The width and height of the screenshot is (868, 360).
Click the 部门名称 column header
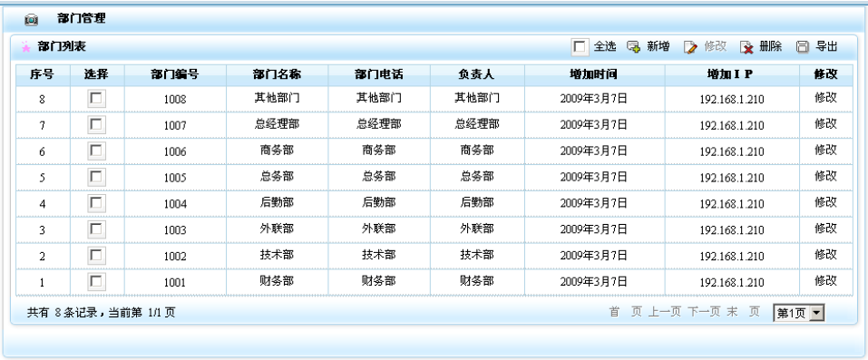(x=277, y=74)
